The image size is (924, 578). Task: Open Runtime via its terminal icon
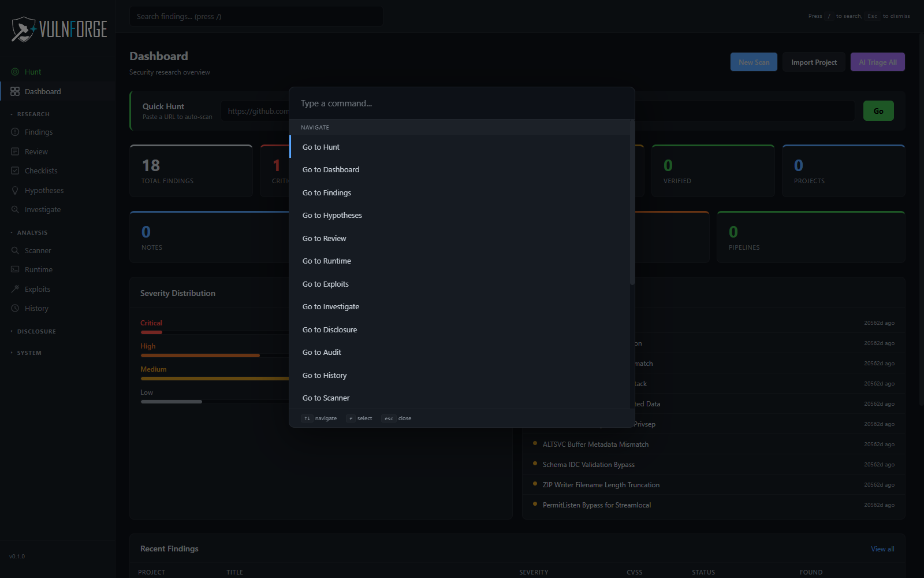pos(16,269)
